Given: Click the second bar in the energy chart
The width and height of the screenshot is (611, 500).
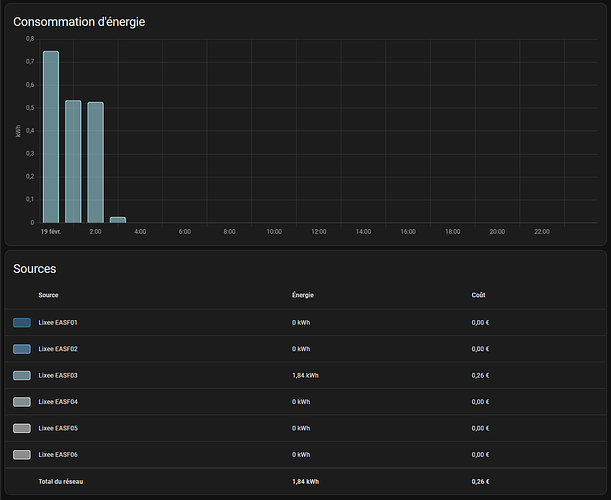Looking at the screenshot, I should tap(73, 161).
